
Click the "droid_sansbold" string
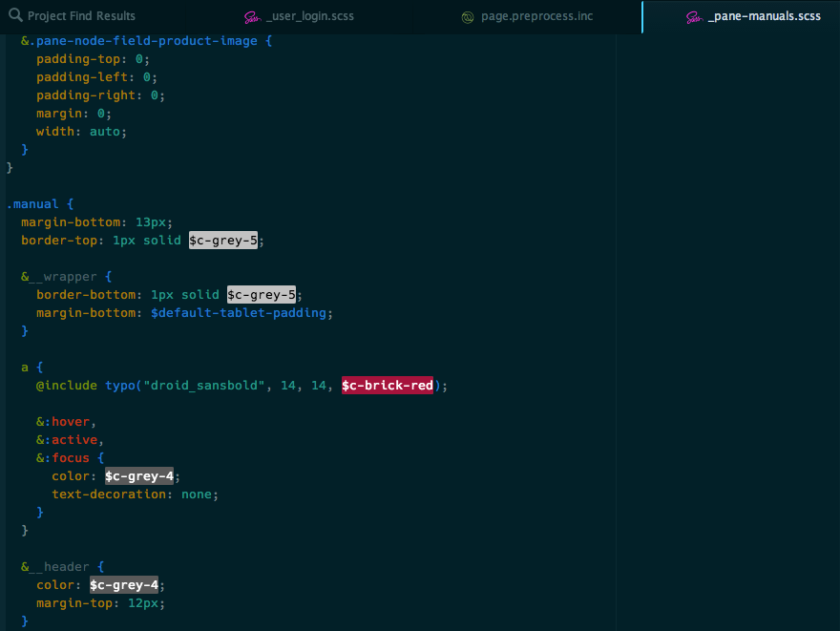pyautogui.click(x=204, y=386)
